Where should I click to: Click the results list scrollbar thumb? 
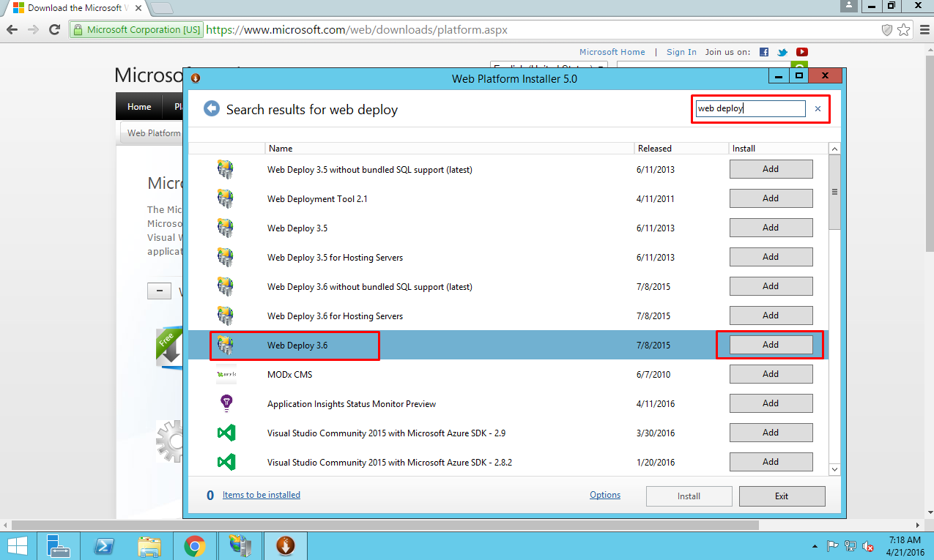[834, 193]
